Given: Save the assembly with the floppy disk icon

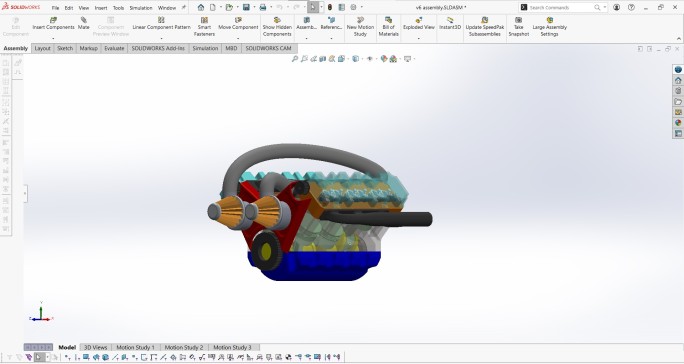Looking at the screenshot, I should (x=246, y=7).
